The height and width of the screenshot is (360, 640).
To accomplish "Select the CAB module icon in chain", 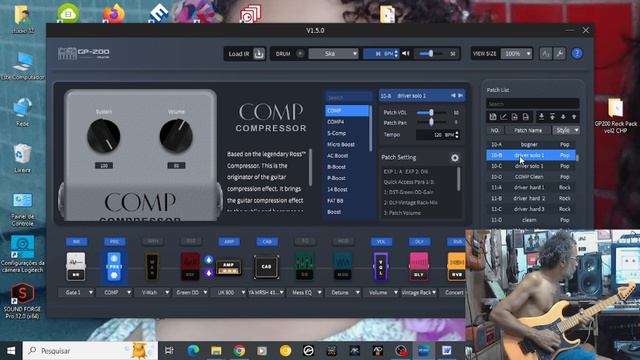I will pos(267,267).
